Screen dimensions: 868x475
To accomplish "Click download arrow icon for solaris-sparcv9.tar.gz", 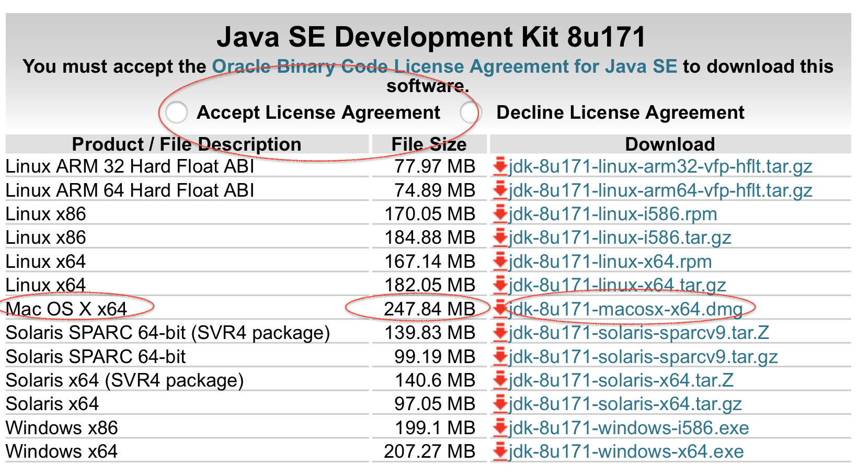I will (500, 357).
